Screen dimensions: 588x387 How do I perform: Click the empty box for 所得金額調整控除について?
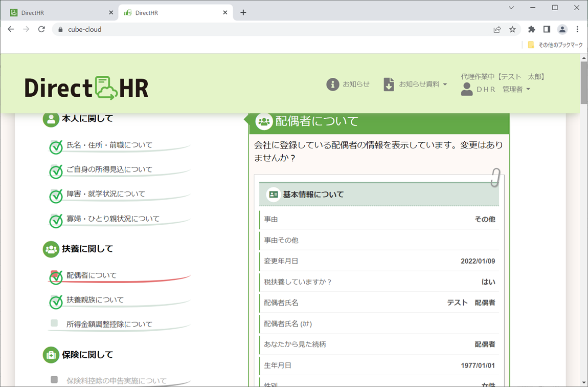[54, 323]
